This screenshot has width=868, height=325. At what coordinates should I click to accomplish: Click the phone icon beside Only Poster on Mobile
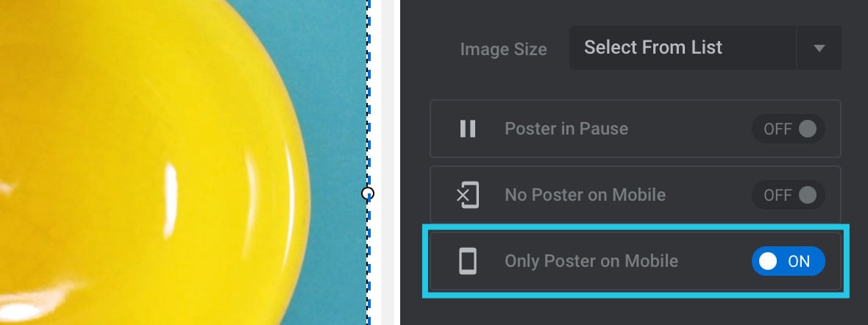click(468, 261)
